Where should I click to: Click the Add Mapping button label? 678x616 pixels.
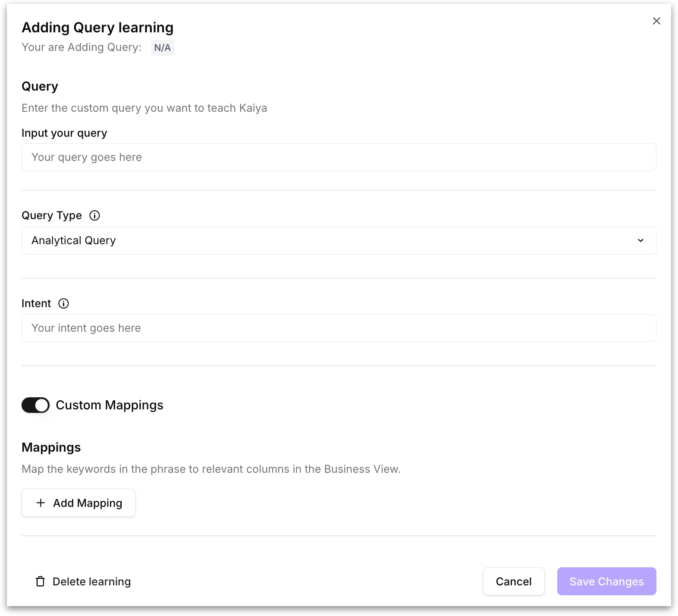(x=88, y=503)
